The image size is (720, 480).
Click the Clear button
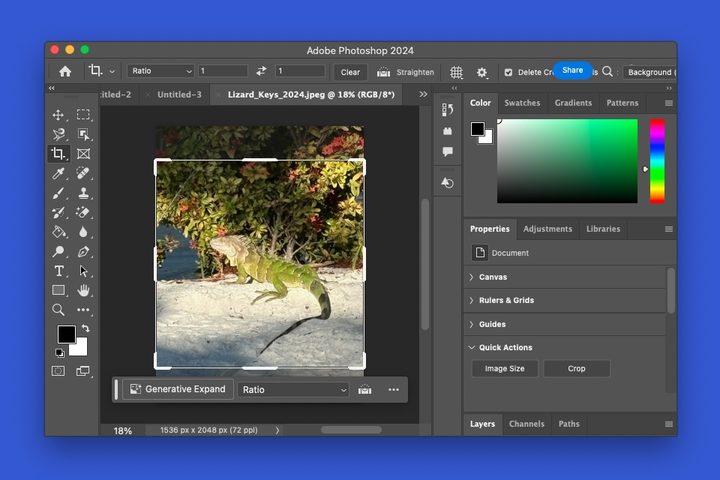350,72
